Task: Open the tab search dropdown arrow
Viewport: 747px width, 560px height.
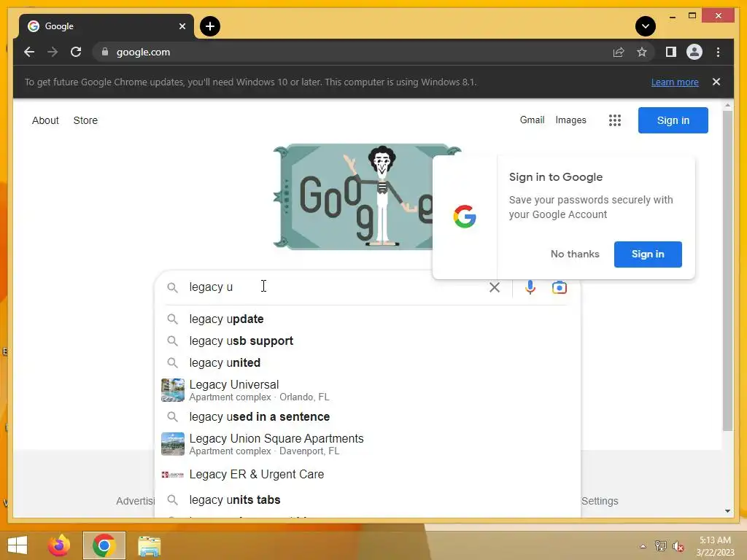Action: pos(646,26)
